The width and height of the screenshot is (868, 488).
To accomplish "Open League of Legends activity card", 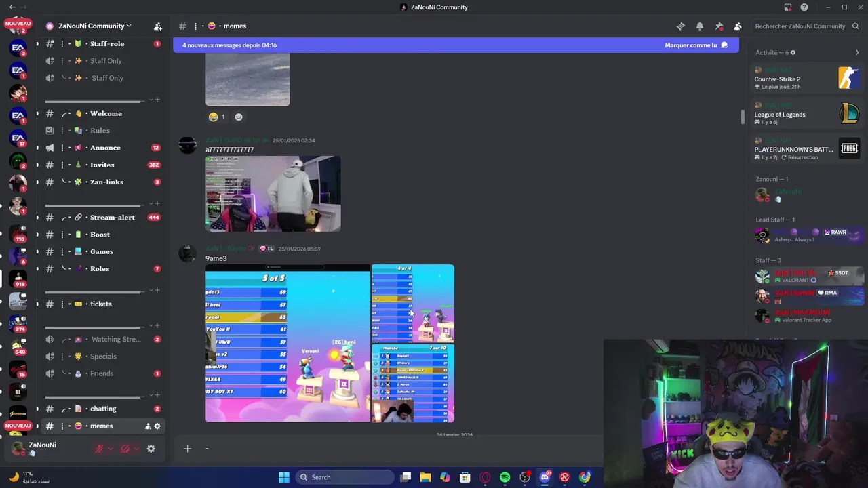I will (806, 113).
